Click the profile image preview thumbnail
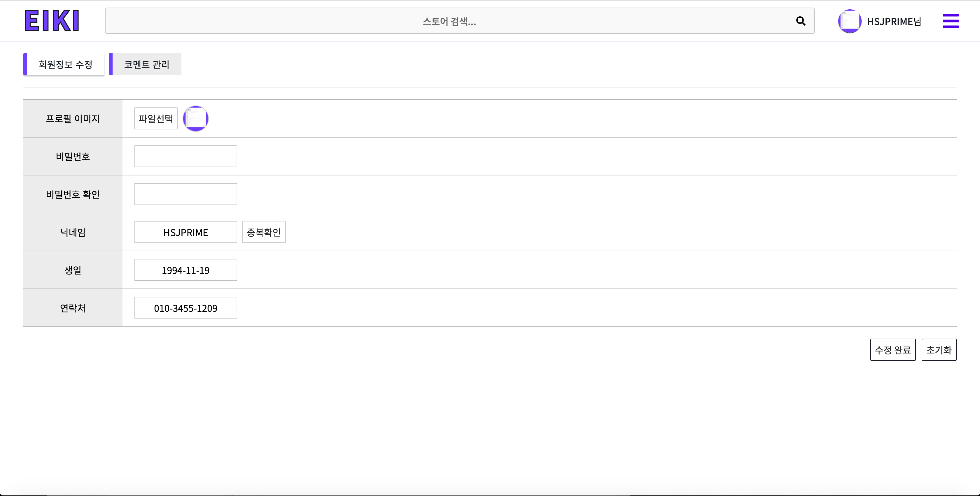Viewport: 980px width, 496px height. pyautogui.click(x=195, y=119)
